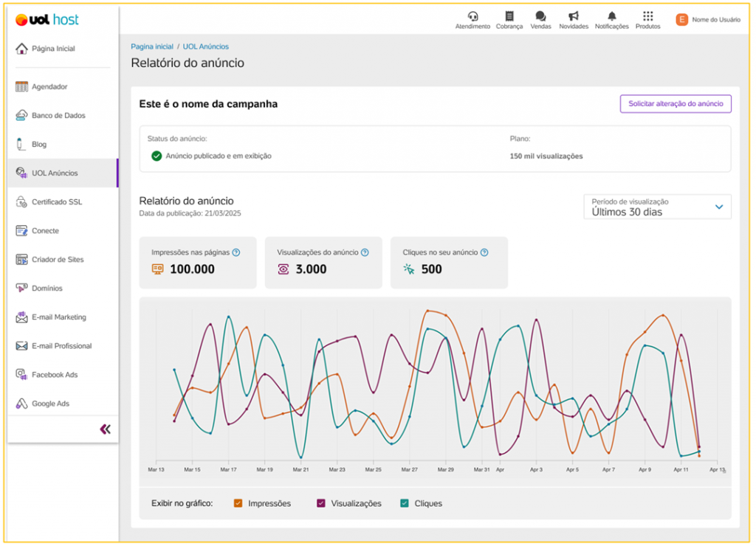756x546 pixels.
Task: Click the Conecte sidebar icon
Action: (x=21, y=231)
